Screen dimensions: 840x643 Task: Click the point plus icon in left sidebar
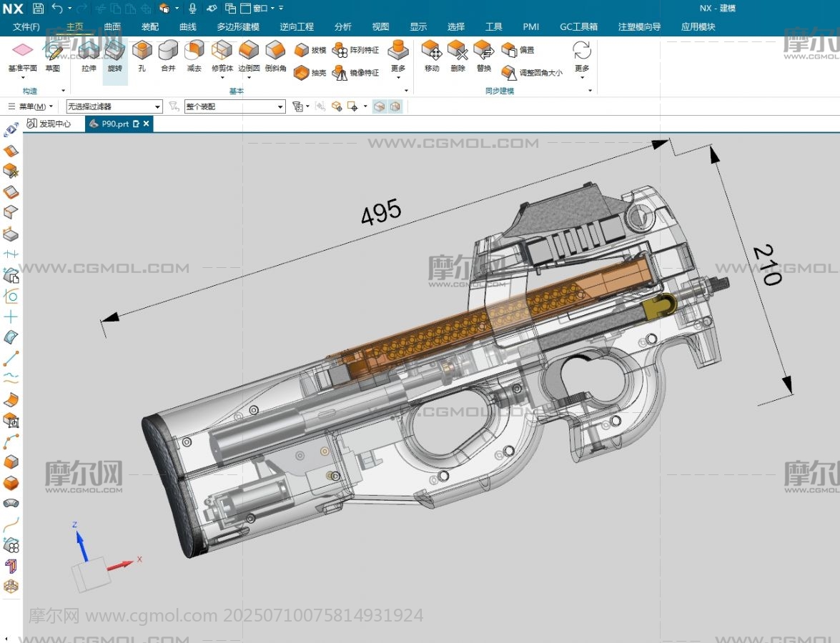(x=11, y=316)
